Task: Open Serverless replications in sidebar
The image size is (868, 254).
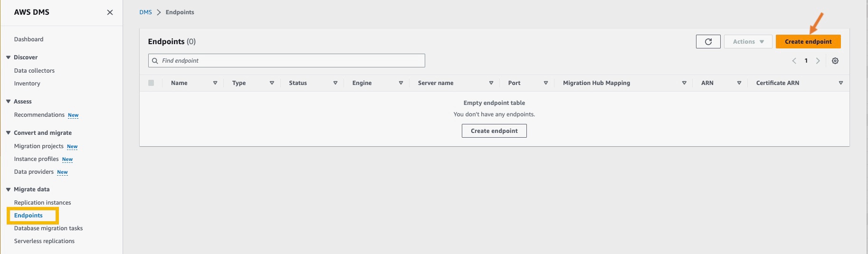Action: [44, 241]
